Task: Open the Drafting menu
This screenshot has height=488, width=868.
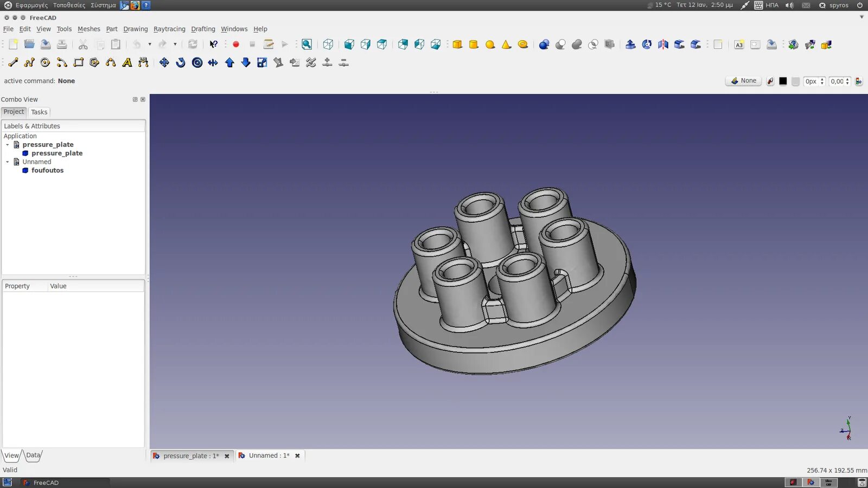Action: (203, 29)
